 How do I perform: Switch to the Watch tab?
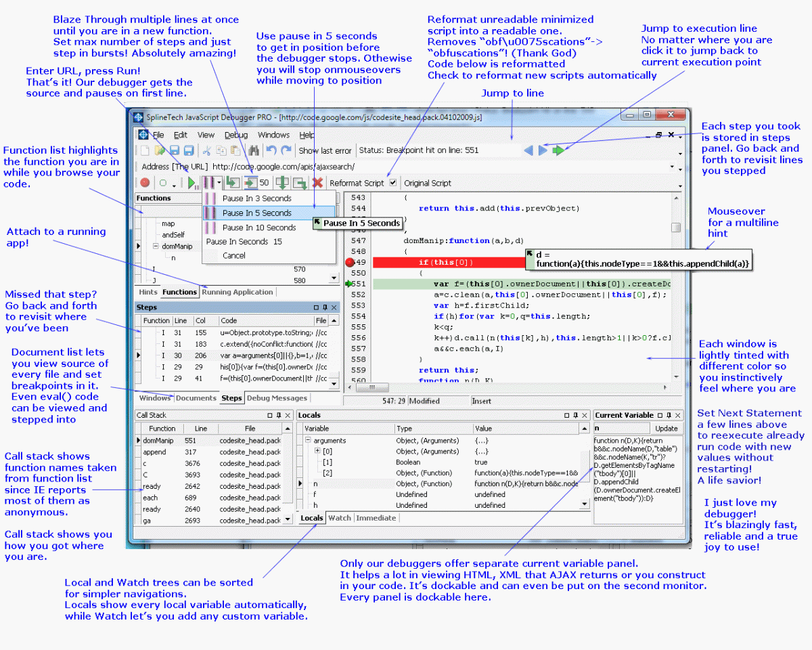(x=340, y=518)
